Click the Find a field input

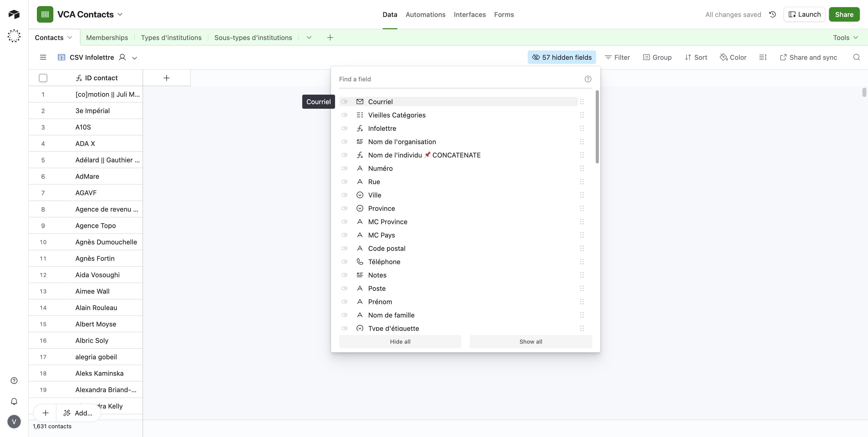[x=458, y=79]
